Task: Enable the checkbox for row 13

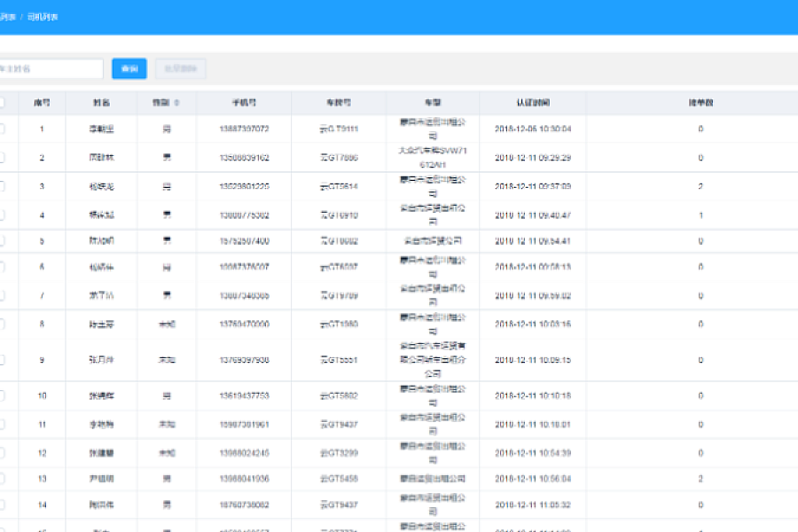Action: pos(2,479)
